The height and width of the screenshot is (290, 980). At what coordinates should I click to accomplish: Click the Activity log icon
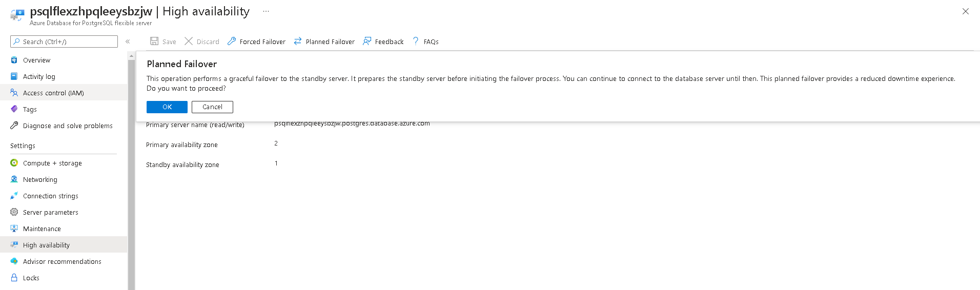click(14, 76)
